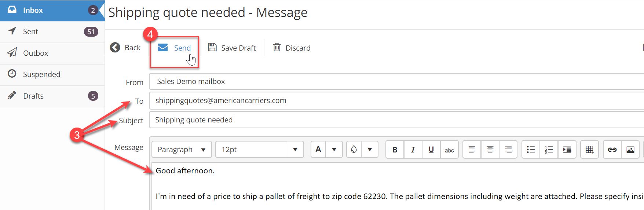Expand the font color arrow
644x210 pixels.
[x=334, y=150]
